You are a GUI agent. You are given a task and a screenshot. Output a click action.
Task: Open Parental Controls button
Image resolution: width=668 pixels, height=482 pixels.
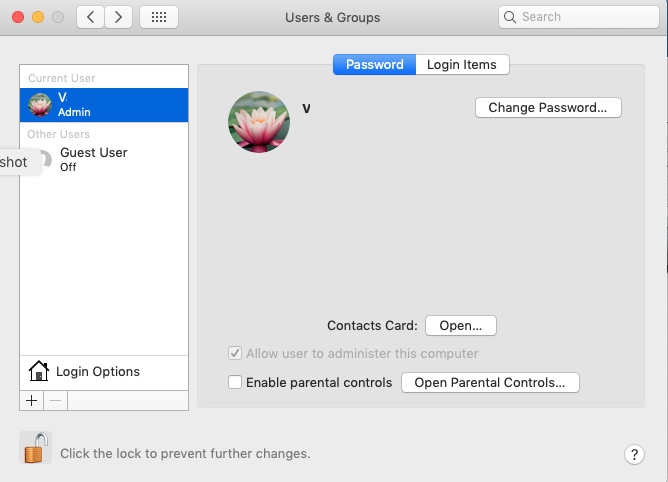tap(490, 382)
